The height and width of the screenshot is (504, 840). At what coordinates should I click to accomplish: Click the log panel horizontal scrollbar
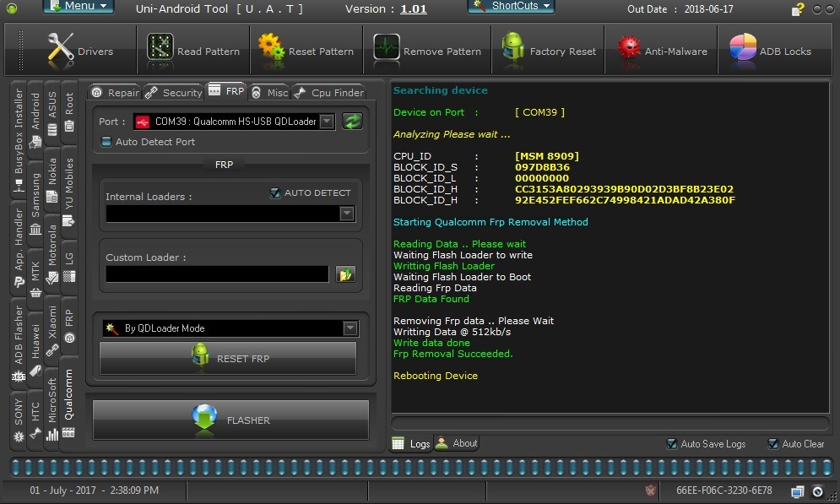tap(610, 423)
